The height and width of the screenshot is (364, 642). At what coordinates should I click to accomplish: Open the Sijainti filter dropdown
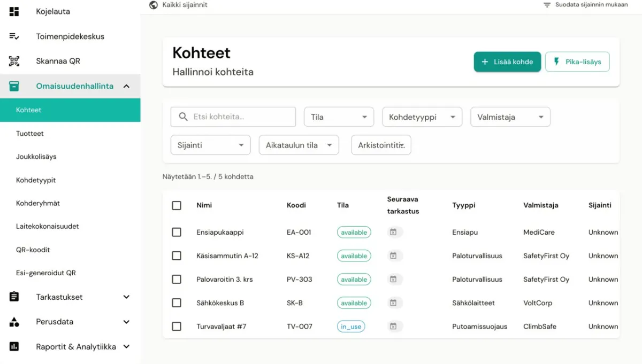(210, 145)
